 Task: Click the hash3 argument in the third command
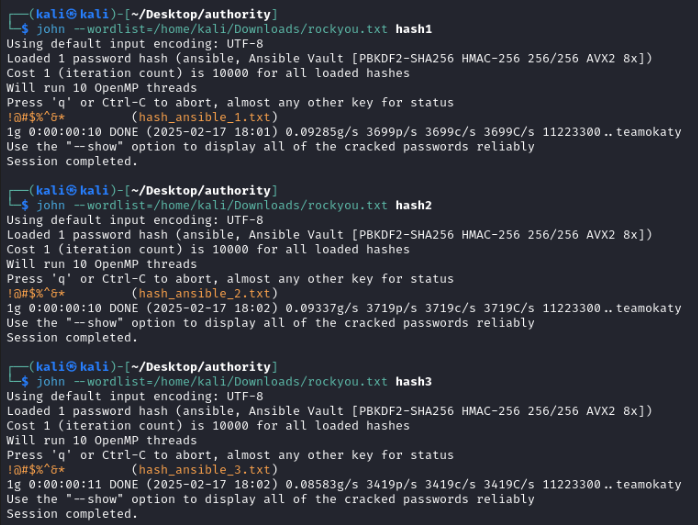pyautogui.click(x=415, y=381)
